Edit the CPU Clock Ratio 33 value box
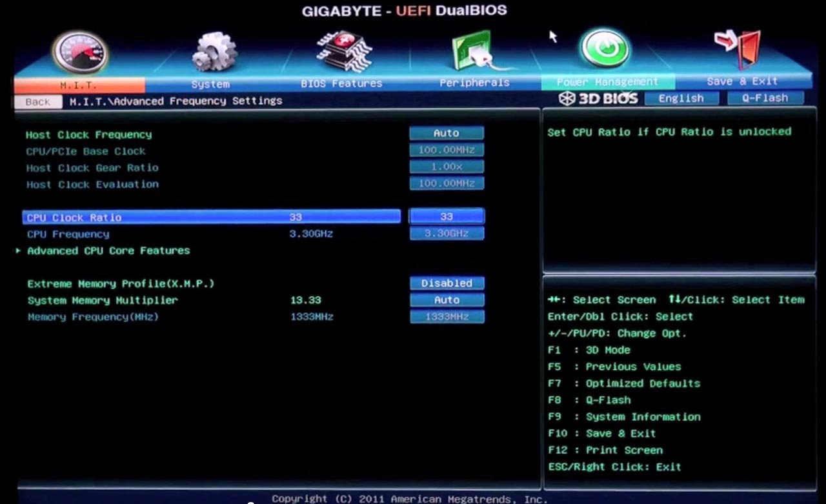 coord(447,217)
